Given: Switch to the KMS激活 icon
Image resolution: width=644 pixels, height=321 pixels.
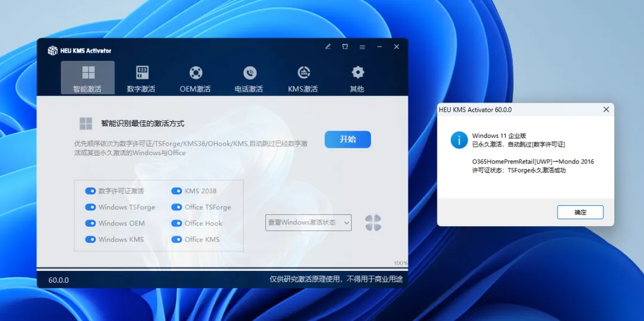Looking at the screenshot, I should [304, 73].
